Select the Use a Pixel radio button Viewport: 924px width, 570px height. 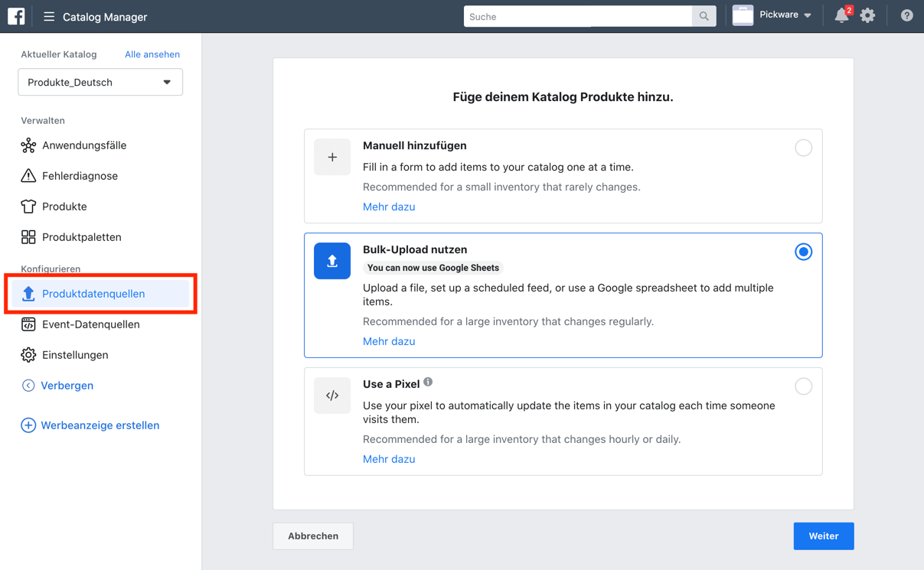click(803, 386)
